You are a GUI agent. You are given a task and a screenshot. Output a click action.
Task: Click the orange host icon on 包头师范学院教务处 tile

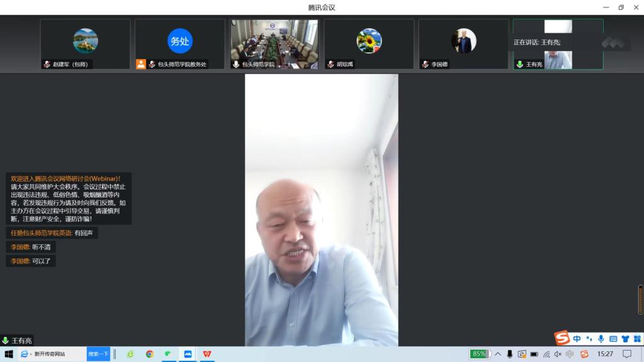click(141, 64)
